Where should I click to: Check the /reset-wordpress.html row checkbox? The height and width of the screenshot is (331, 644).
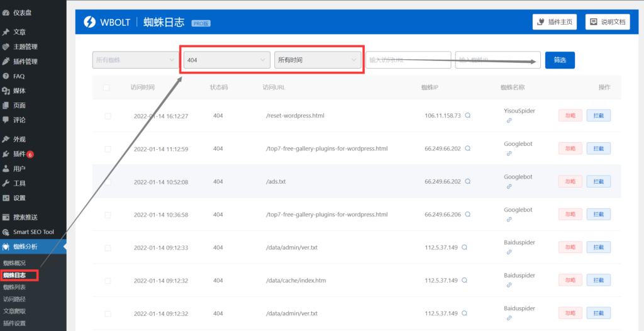[x=108, y=116]
